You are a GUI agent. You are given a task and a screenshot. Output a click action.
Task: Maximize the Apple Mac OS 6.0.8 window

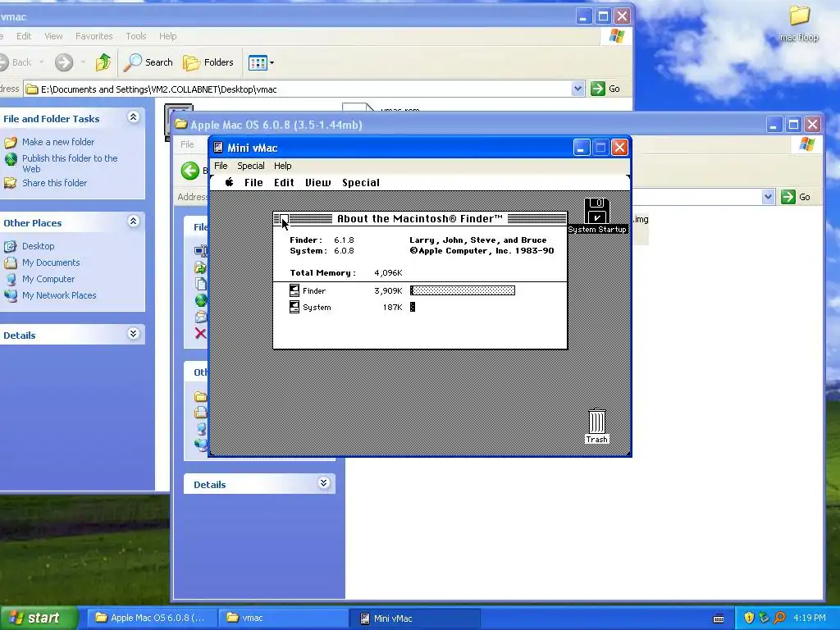793,125
